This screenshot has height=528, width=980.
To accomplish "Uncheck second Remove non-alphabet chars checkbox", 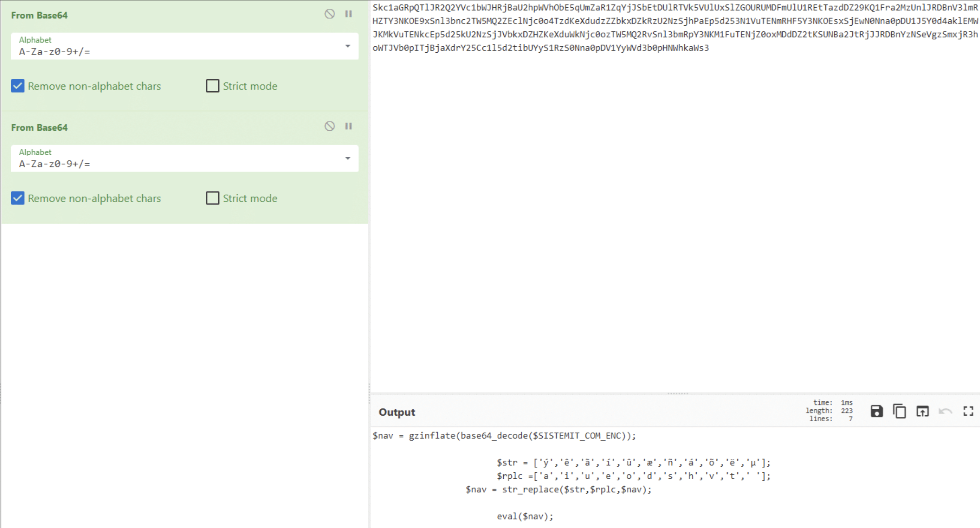I will point(18,198).
